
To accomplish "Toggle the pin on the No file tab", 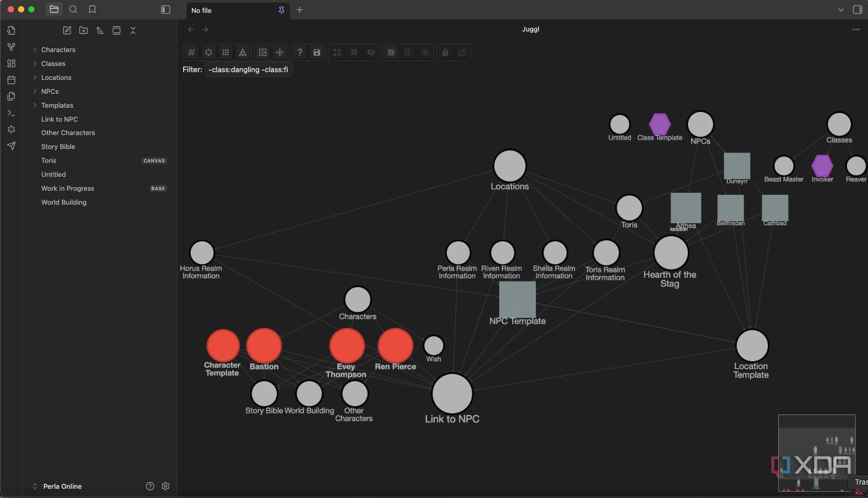I will point(282,10).
